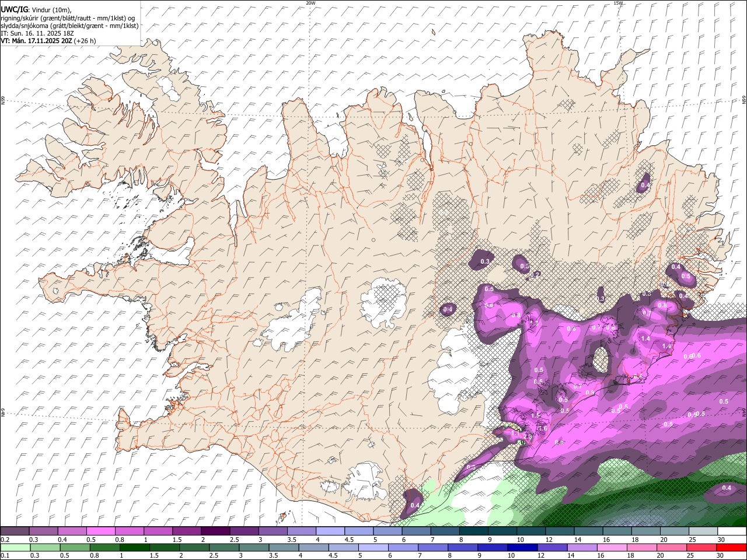This screenshot has width=747, height=560.
Task: Click the '20W' longitude label on the map edge
Action: click(x=310, y=3)
